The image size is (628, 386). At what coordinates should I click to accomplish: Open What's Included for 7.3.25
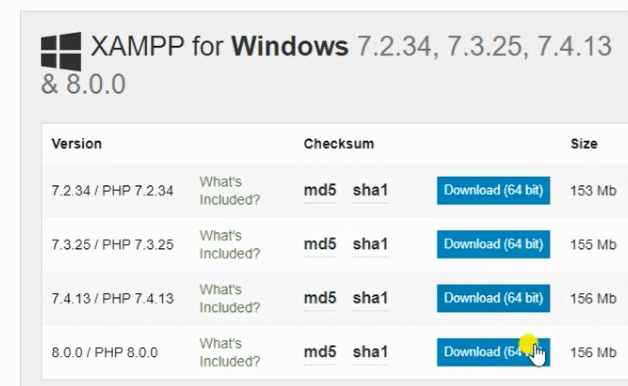(x=229, y=245)
